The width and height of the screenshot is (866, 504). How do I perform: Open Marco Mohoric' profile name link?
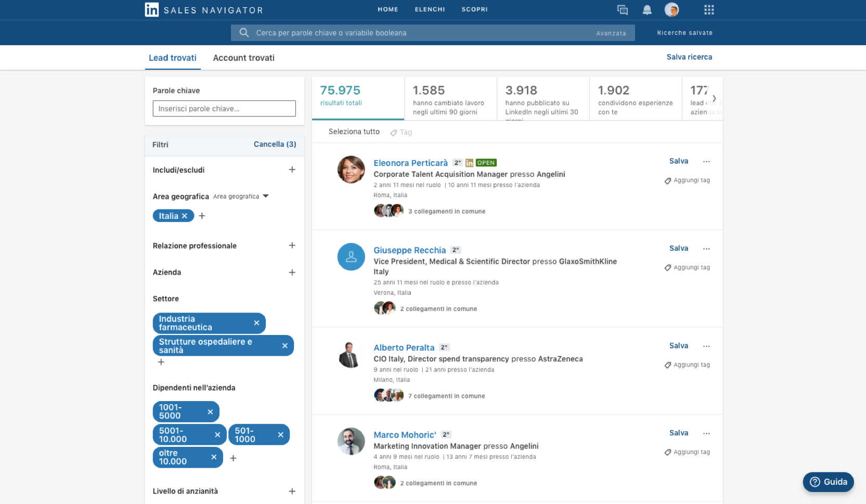(405, 435)
